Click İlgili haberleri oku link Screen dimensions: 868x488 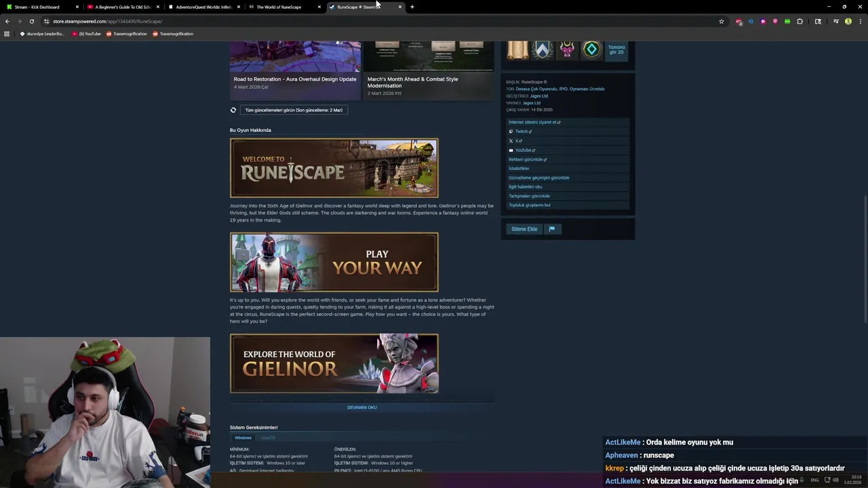click(526, 186)
